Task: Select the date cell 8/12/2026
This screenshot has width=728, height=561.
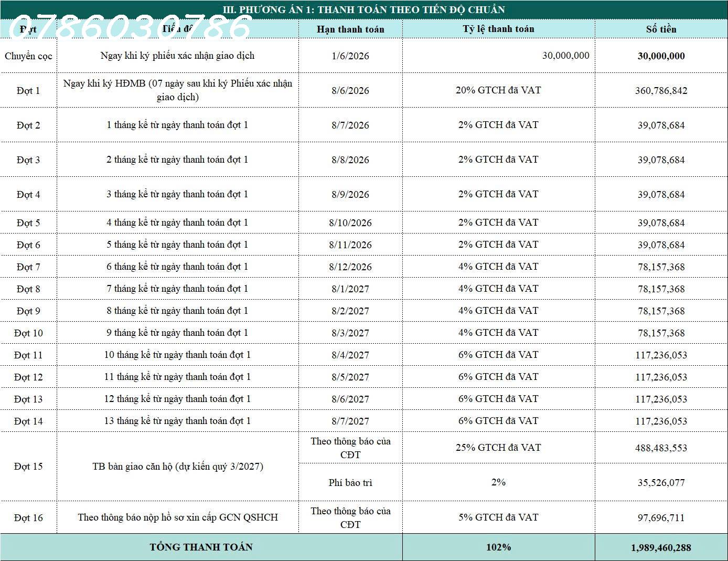Action: point(350,267)
